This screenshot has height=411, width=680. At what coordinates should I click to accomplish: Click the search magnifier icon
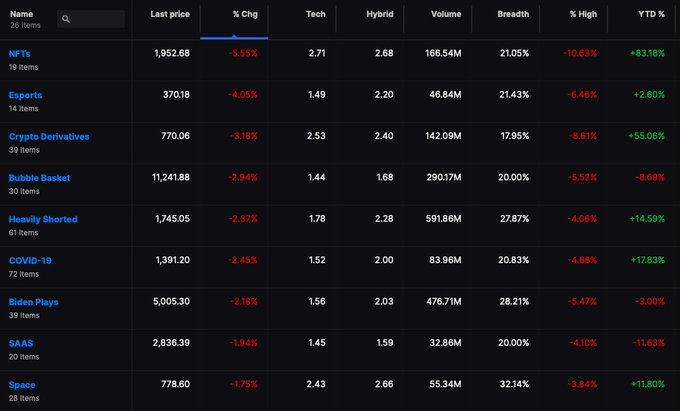pos(66,19)
